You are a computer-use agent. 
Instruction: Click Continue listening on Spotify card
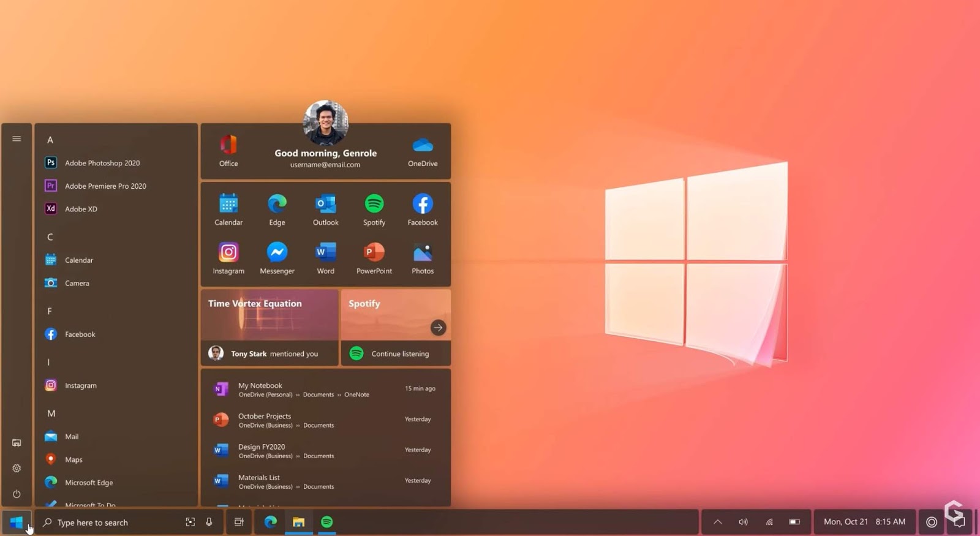point(396,353)
